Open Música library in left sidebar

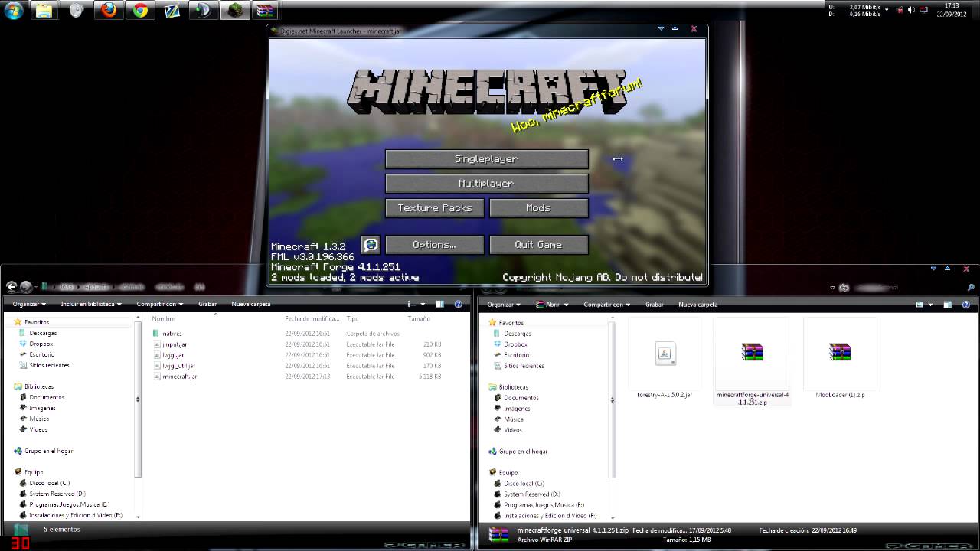pyautogui.click(x=39, y=419)
